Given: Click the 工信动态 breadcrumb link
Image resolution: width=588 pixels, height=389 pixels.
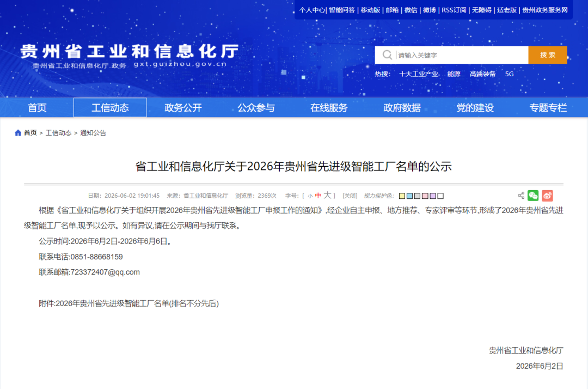Looking at the screenshot, I should click(58, 133).
